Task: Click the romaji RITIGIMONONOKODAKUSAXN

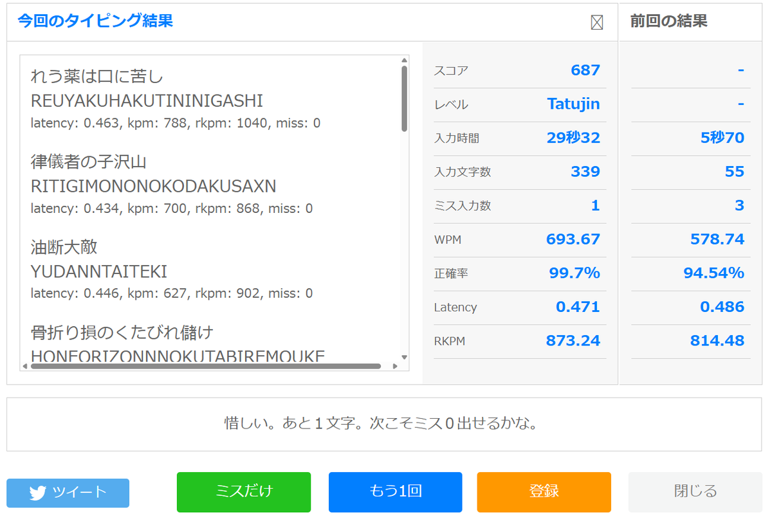Action: tap(153, 187)
